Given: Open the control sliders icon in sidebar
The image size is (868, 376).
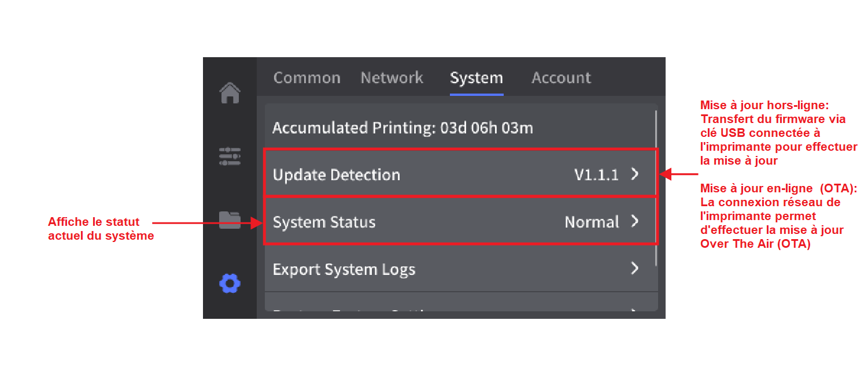Looking at the screenshot, I should [230, 156].
